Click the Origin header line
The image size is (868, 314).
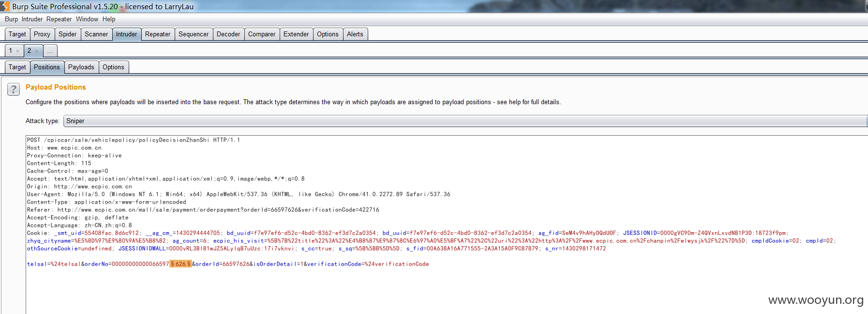(79, 187)
